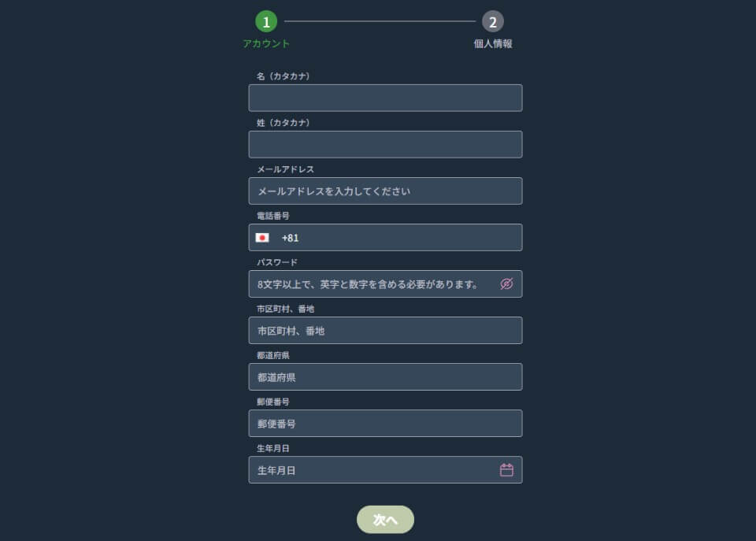Go to the 個人情報 step label
This screenshot has height=541, width=756.
[x=493, y=44]
